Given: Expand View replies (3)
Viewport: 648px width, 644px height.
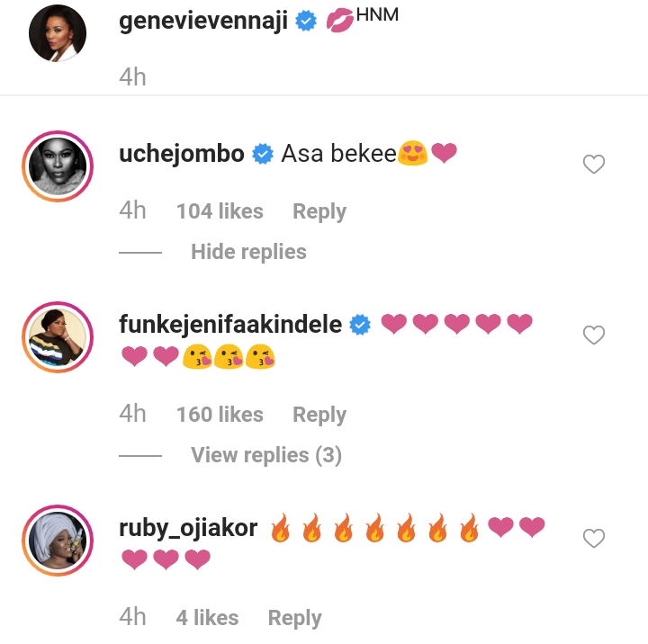Looking at the screenshot, I should click(265, 455).
